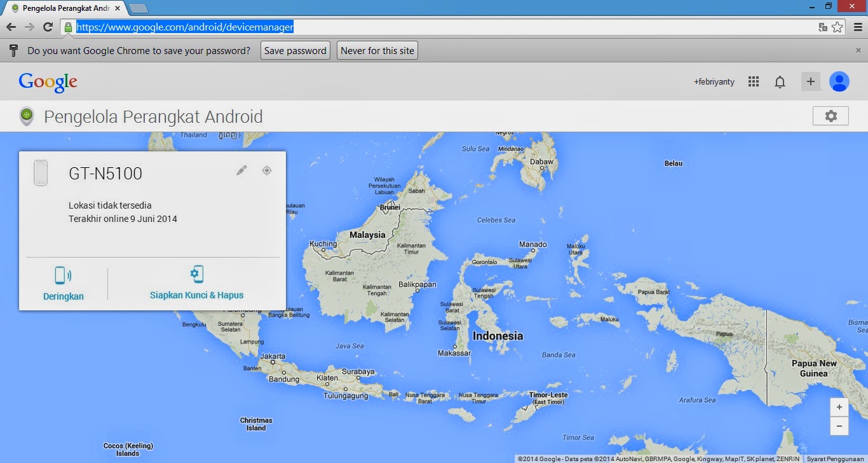The height and width of the screenshot is (463, 868).
Task: Click the Bandung city label on map
Action: click(x=284, y=379)
